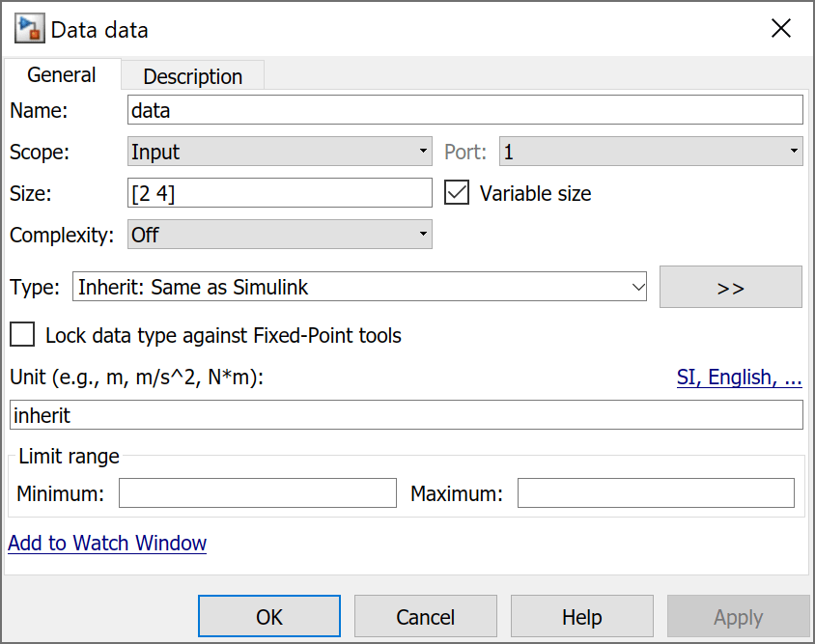The image size is (815, 644).
Task: Open the SI, English unit systems link
Action: (x=739, y=378)
